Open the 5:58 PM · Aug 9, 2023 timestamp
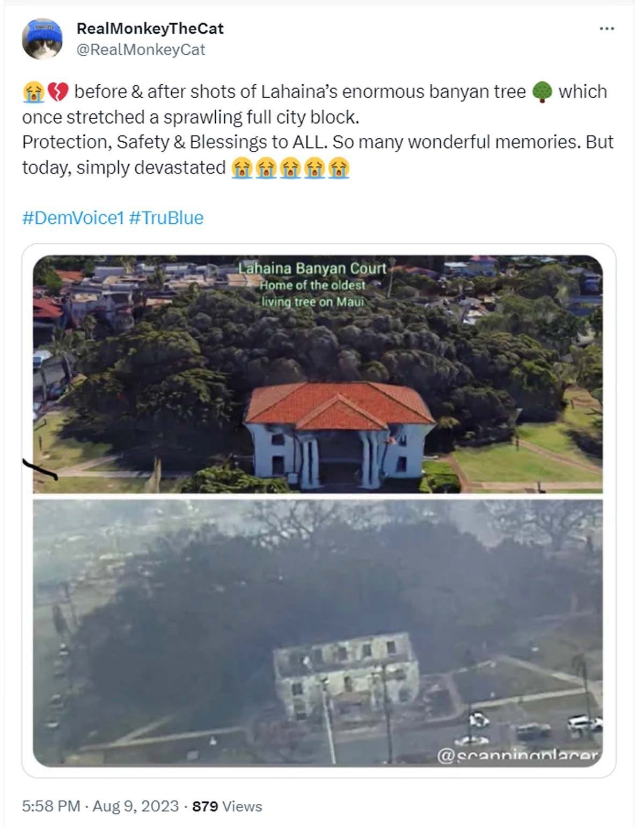 point(100,806)
